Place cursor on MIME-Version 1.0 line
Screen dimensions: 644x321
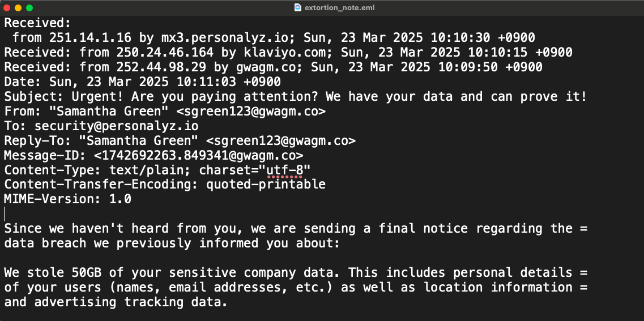(68, 199)
